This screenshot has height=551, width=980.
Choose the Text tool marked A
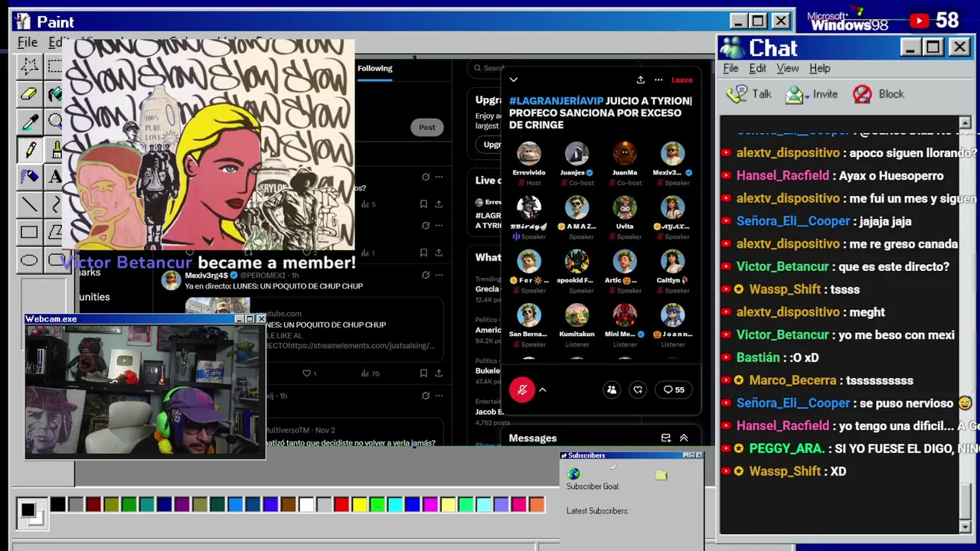tap(54, 177)
